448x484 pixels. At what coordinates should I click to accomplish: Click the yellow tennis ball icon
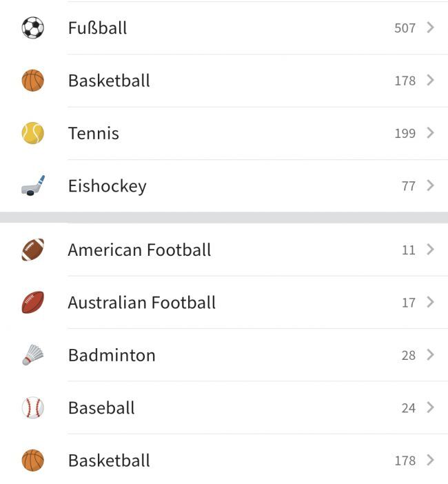pos(32,133)
